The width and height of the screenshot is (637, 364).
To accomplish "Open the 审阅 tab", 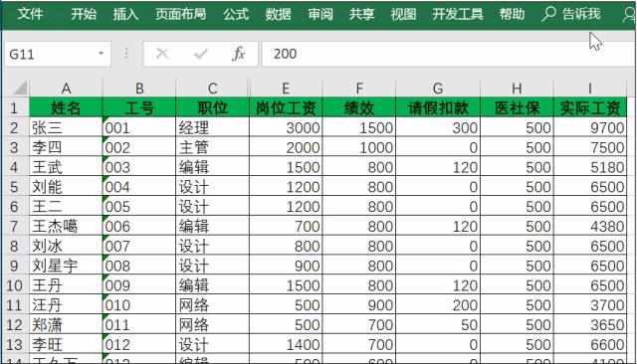I will pos(320,14).
